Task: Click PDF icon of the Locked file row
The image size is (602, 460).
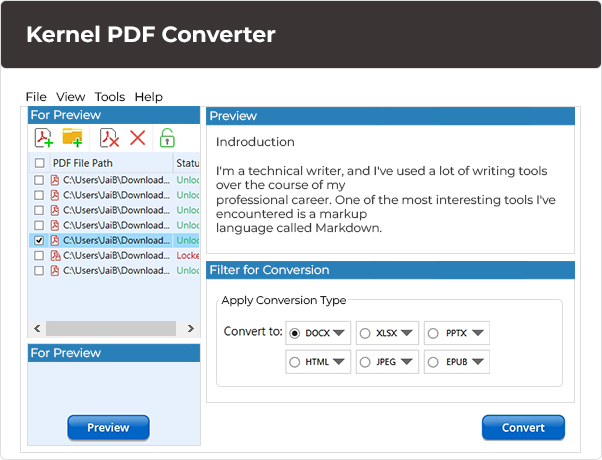Action: click(x=55, y=255)
